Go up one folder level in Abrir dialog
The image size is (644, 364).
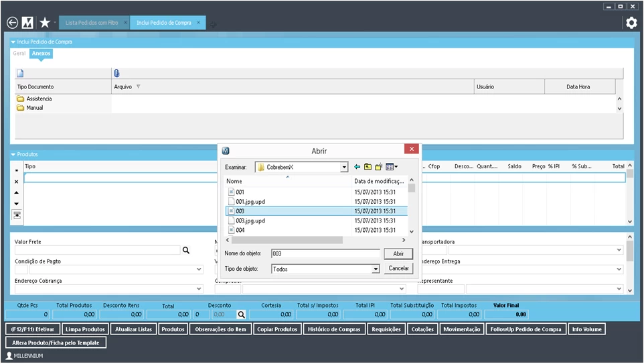368,167
